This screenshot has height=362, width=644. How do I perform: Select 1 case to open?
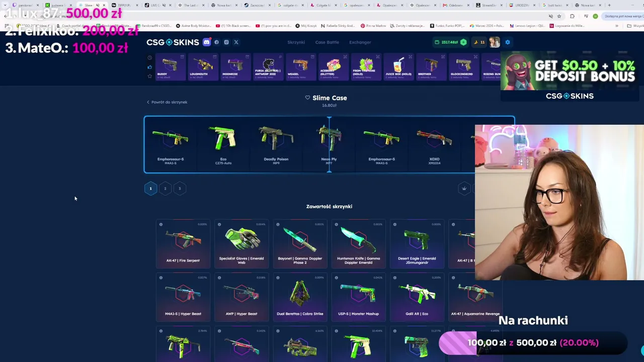pyautogui.click(x=150, y=189)
